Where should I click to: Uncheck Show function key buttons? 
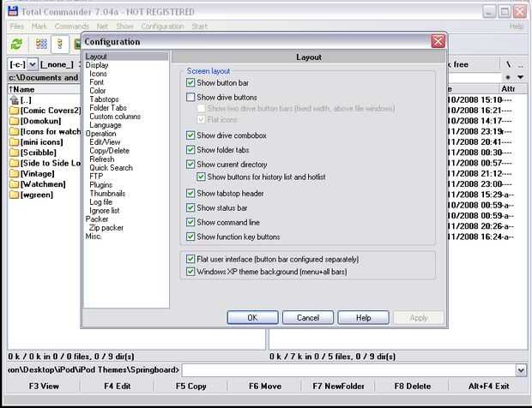pos(190,237)
